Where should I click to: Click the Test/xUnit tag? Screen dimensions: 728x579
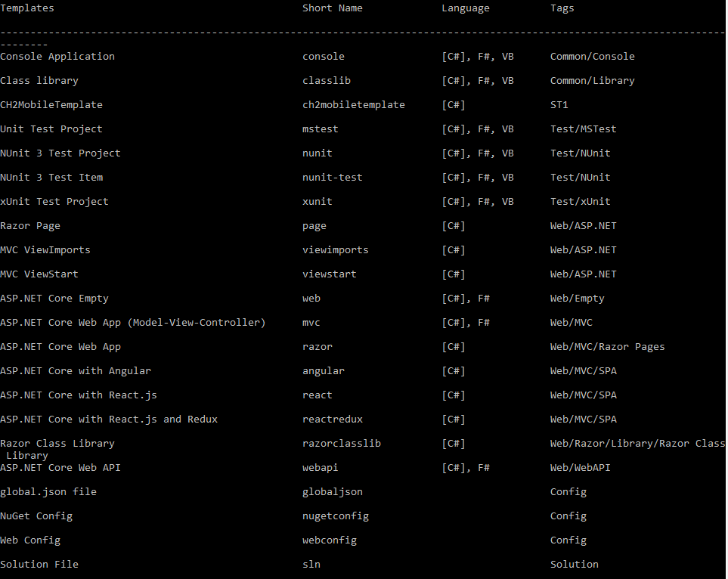(580, 202)
